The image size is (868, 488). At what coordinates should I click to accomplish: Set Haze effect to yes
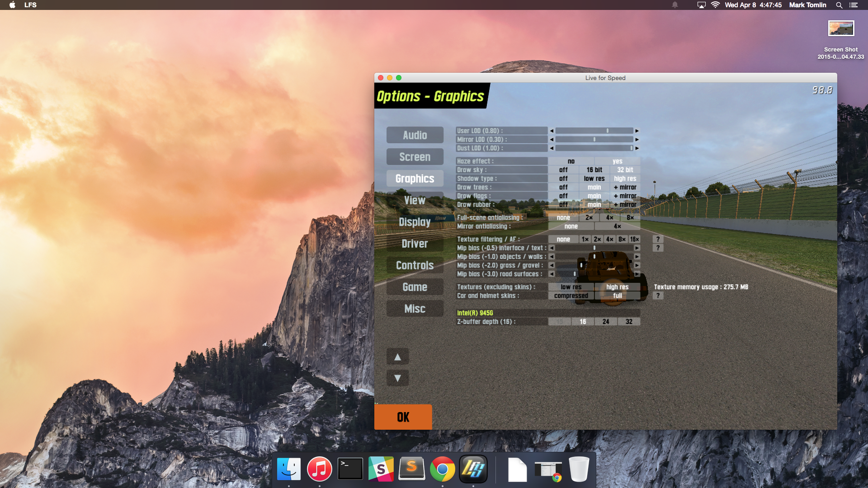[x=617, y=161]
